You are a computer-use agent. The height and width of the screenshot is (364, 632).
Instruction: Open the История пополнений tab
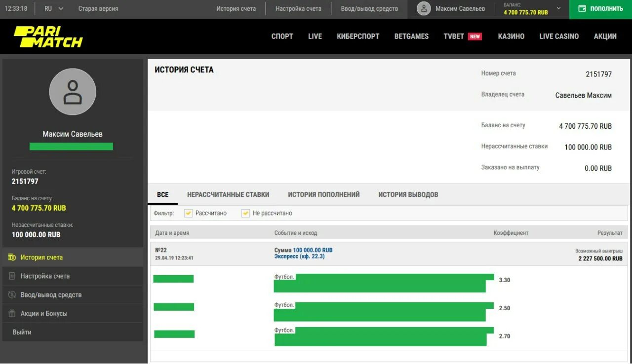324,195
